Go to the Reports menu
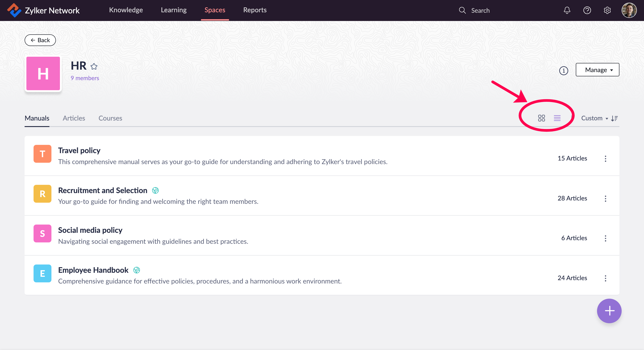The image size is (644, 350). tap(254, 10)
